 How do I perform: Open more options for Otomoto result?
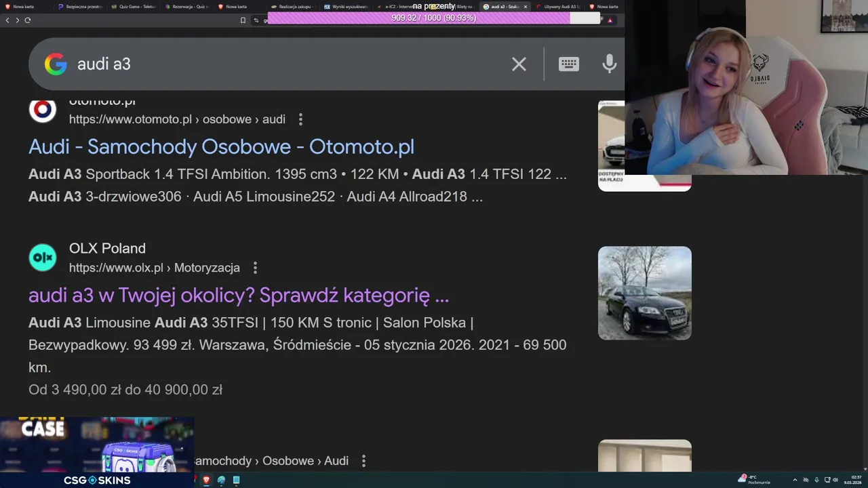pos(300,119)
